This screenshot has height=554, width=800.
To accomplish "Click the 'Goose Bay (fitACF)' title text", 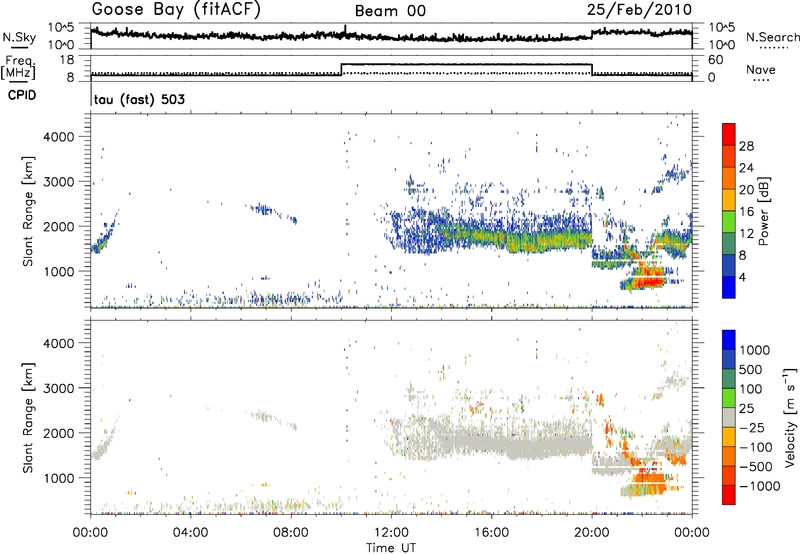I will [176, 10].
